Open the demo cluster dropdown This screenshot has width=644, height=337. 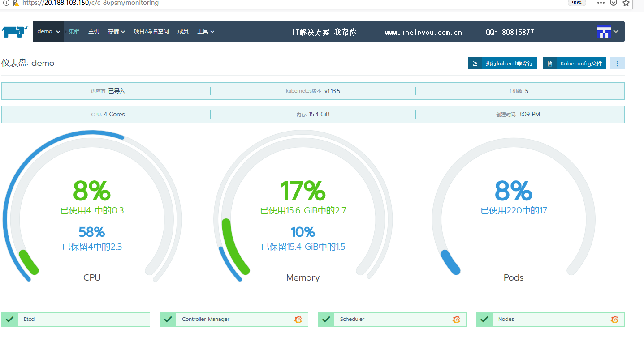(48, 31)
